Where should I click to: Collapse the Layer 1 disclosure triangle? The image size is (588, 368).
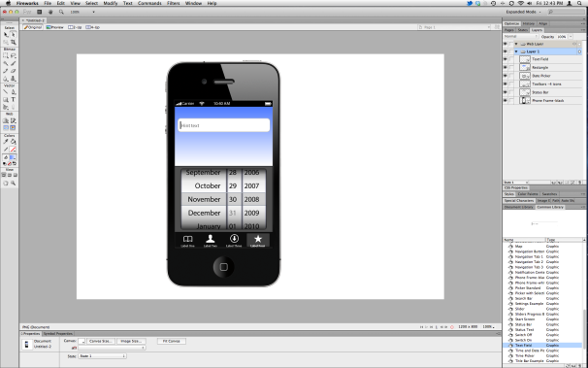(x=516, y=51)
